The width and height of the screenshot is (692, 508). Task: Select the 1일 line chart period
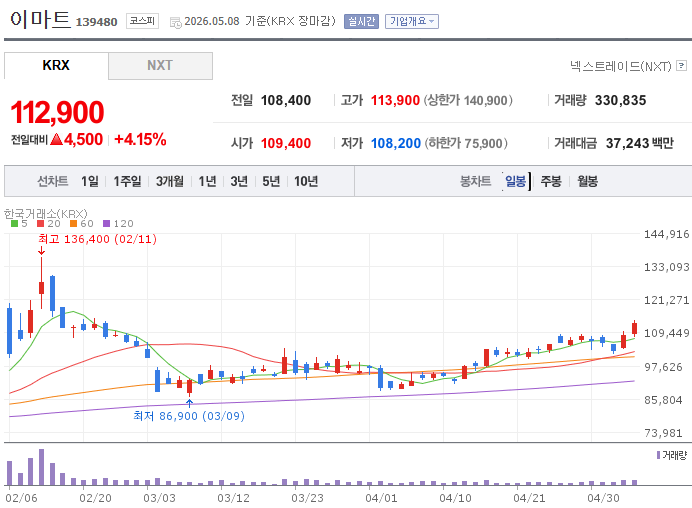pos(90,181)
